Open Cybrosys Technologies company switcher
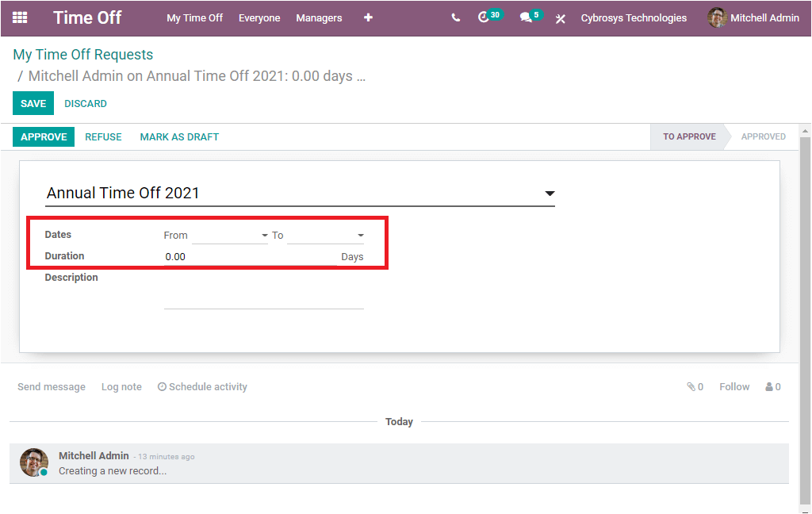 [x=634, y=17]
